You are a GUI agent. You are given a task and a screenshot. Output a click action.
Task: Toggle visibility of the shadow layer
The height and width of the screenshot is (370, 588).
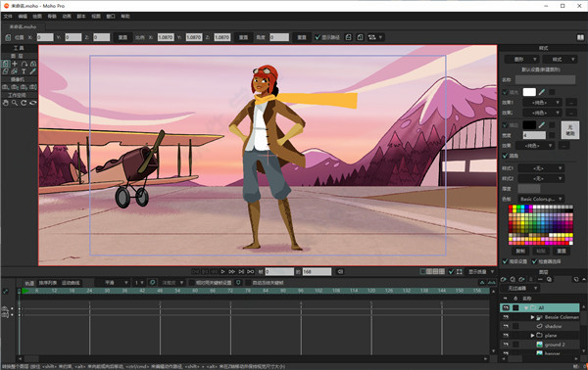click(x=506, y=326)
